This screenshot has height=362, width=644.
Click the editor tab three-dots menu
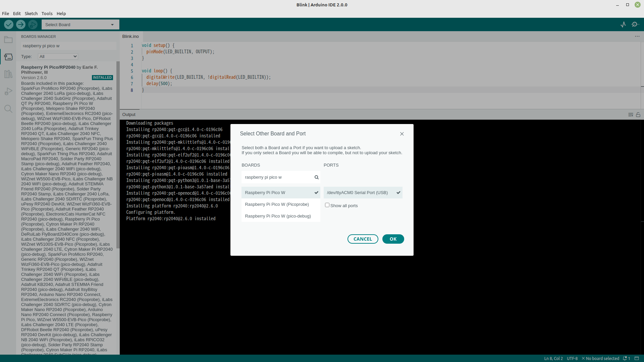(637, 37)
